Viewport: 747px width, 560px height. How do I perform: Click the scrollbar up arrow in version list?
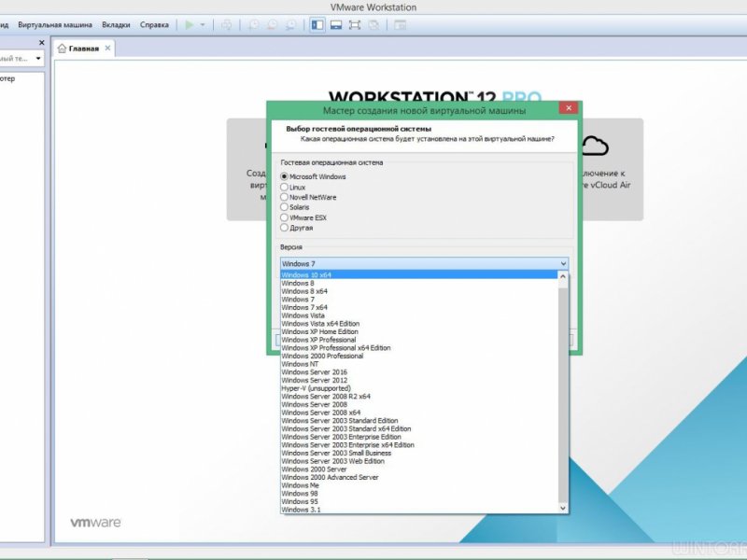(x=563, y=276)
